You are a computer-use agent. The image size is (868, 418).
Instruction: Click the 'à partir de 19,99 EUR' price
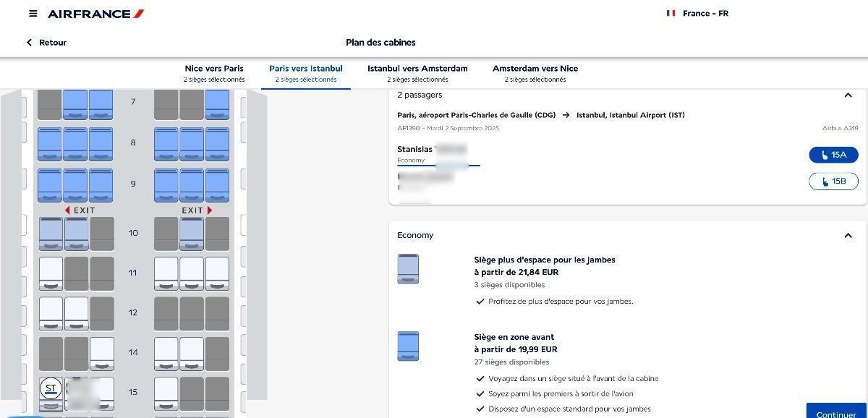coord(516,349)
